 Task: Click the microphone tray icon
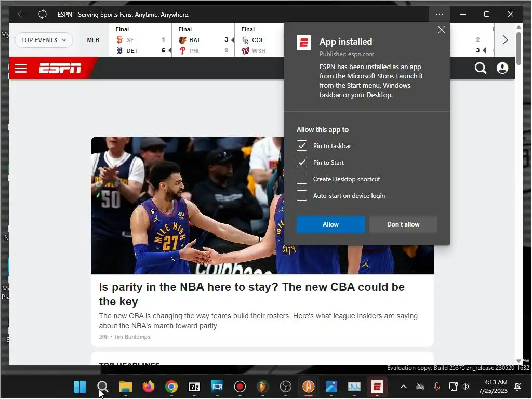point(436,387)
